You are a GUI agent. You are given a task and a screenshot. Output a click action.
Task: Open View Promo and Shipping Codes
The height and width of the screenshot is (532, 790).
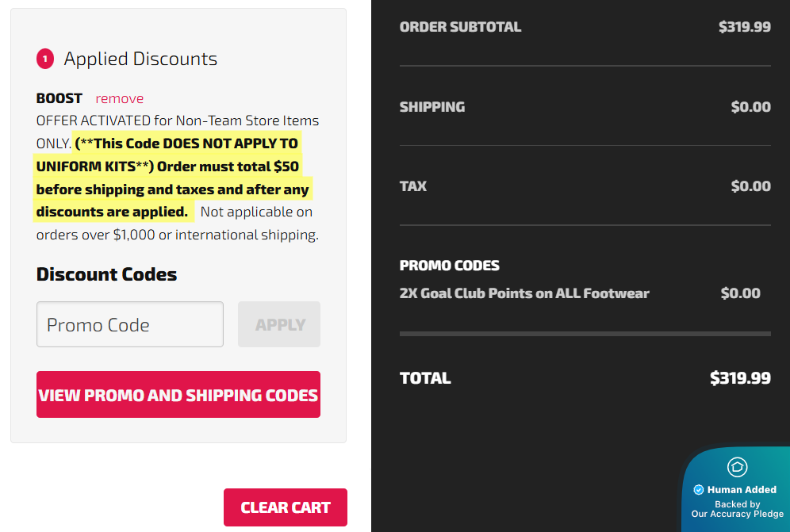click(178, 395)
